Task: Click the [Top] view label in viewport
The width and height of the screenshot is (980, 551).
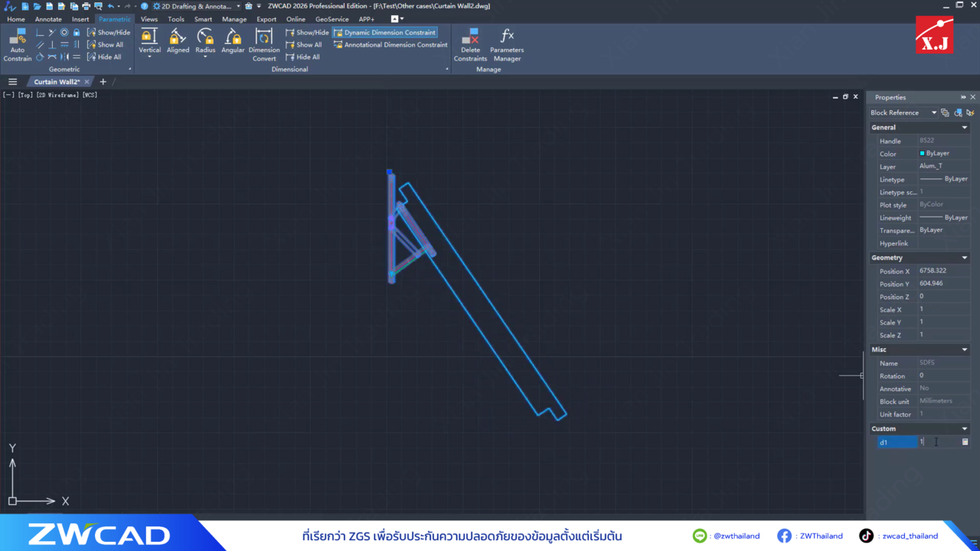Action: tap(25, 95)
